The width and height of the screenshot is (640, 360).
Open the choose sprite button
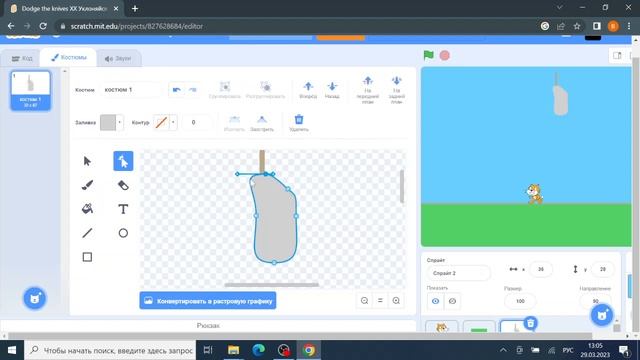602,315
